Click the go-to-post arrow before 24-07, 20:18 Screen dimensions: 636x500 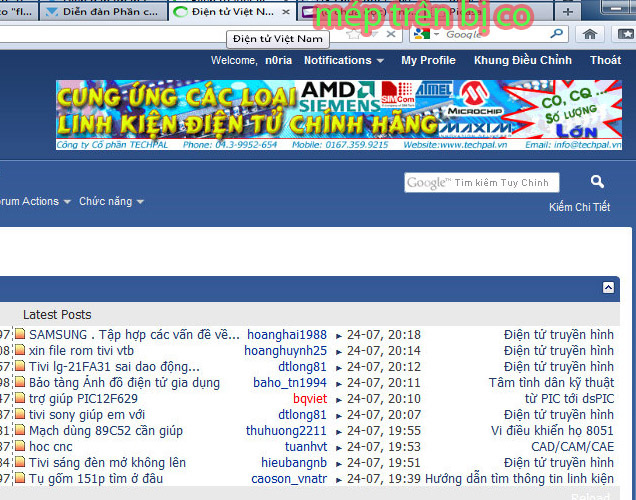tap(339, 336)
